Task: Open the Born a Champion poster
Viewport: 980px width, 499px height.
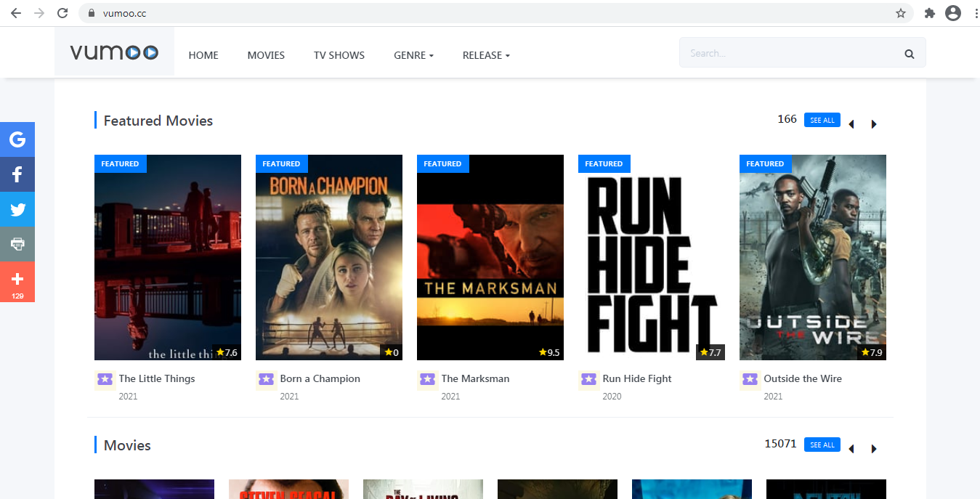Action: (x=329, y=257)
